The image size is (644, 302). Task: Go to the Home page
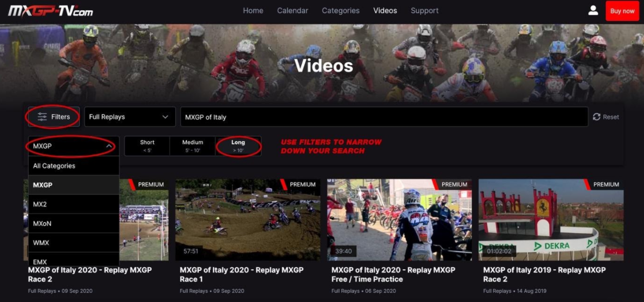point(253,11)
